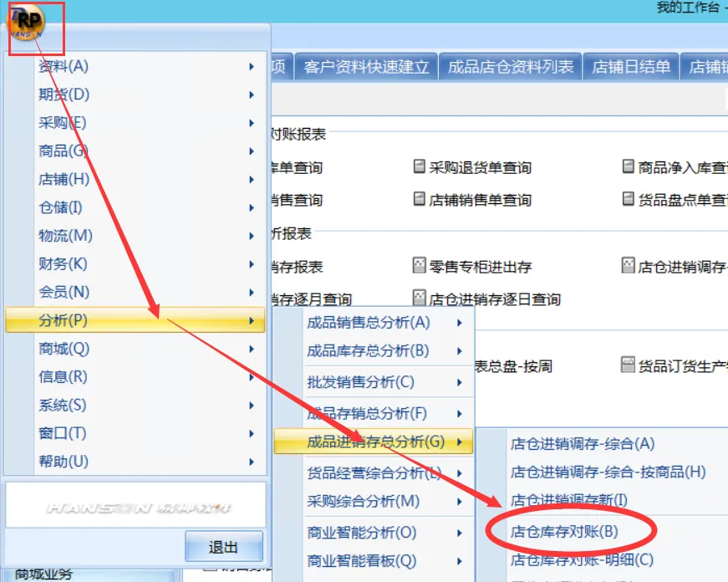Image resolution: width=728 pixels, height=582 pixels.
Task: Switch to 店铺日结单 tab
Action: click(x=631, y=67)
